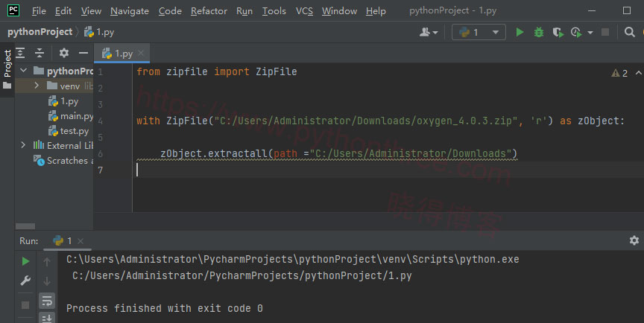644x323 pixels.
Task: Expand the venv folder
Action: tap(36, 86)
